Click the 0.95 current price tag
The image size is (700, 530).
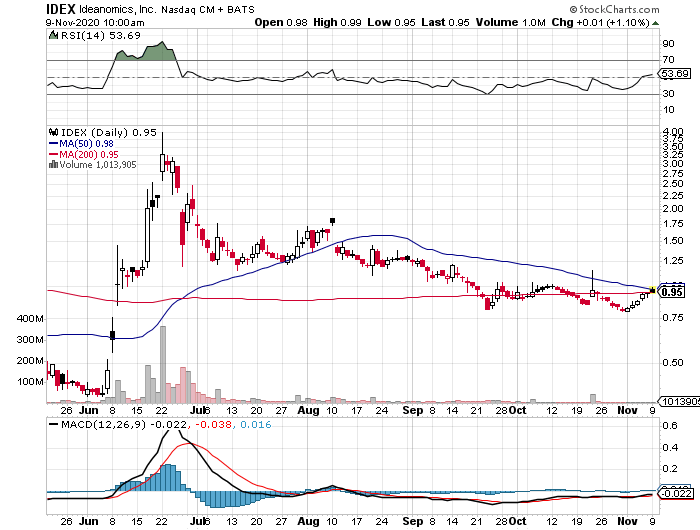point(671,292)
